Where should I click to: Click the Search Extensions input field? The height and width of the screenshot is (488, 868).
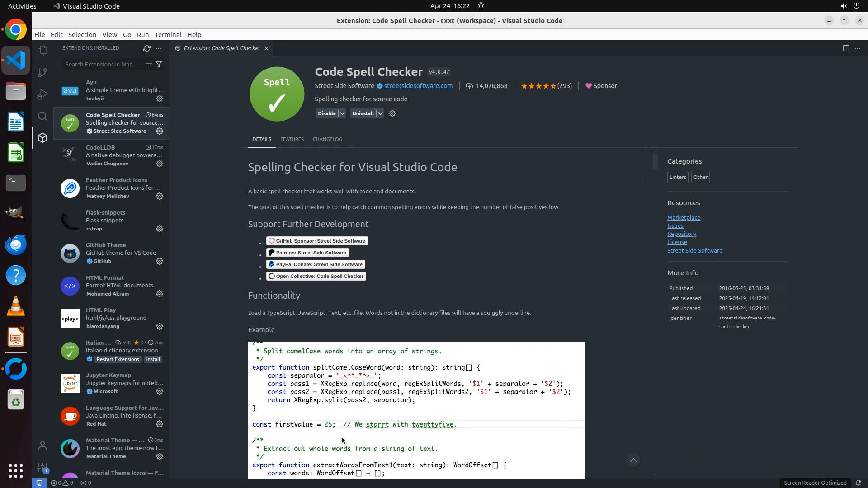click(x=102, y=64)
